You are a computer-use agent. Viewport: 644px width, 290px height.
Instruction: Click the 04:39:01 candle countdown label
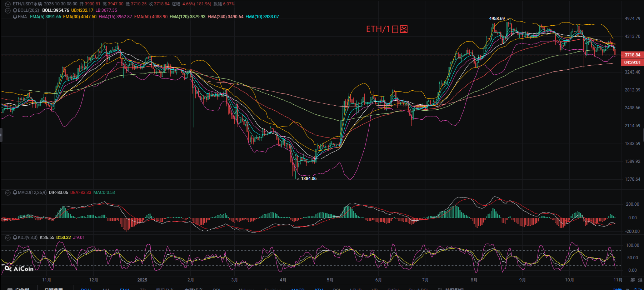(x=632, y=62)
